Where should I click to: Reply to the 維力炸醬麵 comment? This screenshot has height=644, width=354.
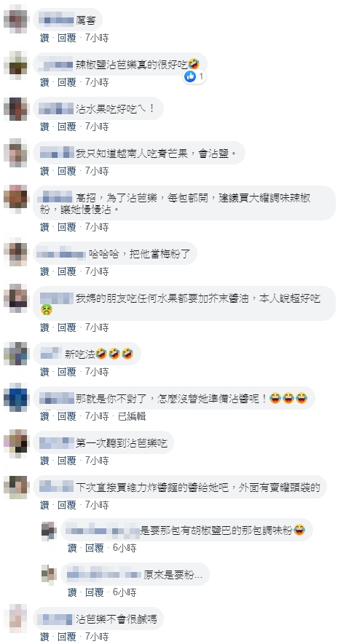(66, 505)
